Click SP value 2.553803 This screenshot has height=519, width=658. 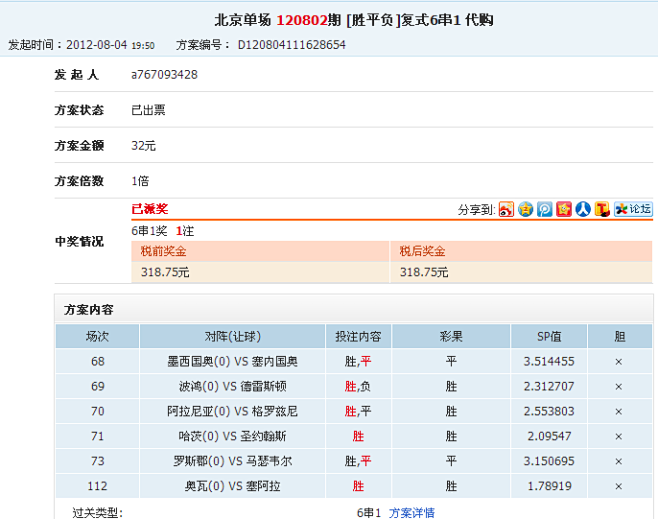549,411
